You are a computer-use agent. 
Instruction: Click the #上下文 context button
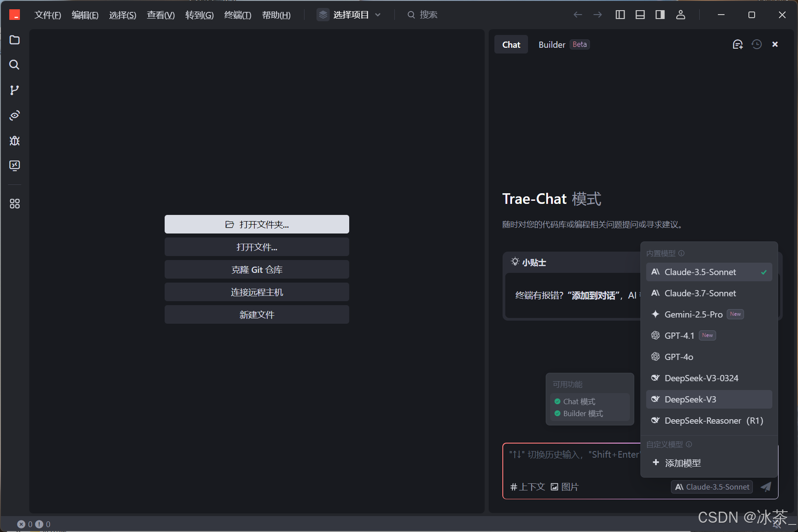pyautogui.click(x=527, y=487)
